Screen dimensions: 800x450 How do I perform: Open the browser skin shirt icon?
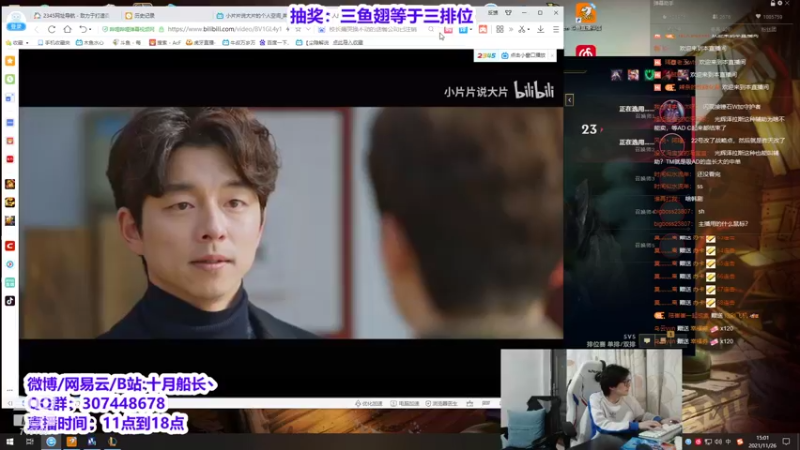click(x=508, y=13)
